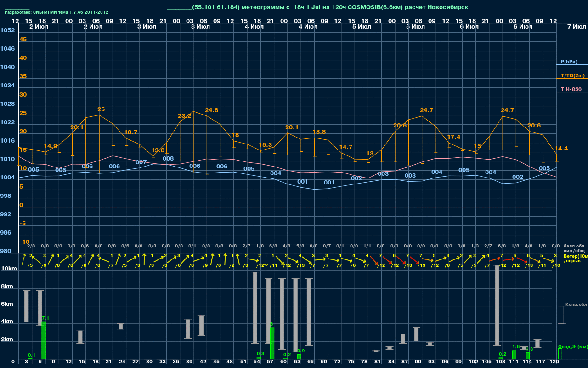Click the tall gray cloud bar above hour 108

pyautogui.click(x=497, y=305)
